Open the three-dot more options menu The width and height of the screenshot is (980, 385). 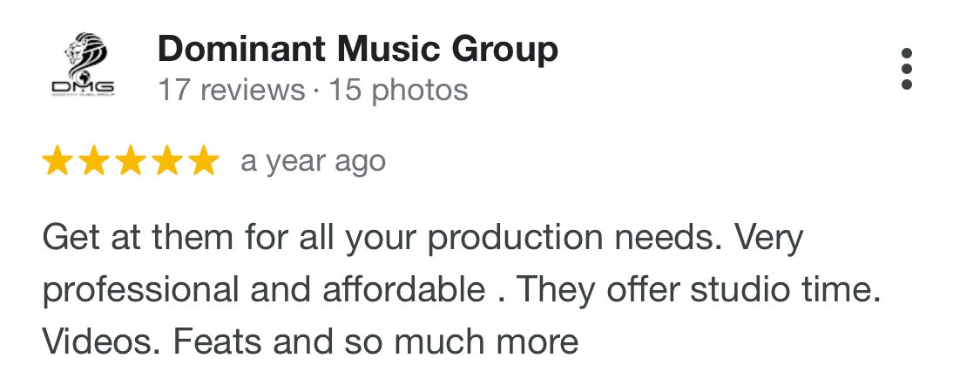coord(906,69)
